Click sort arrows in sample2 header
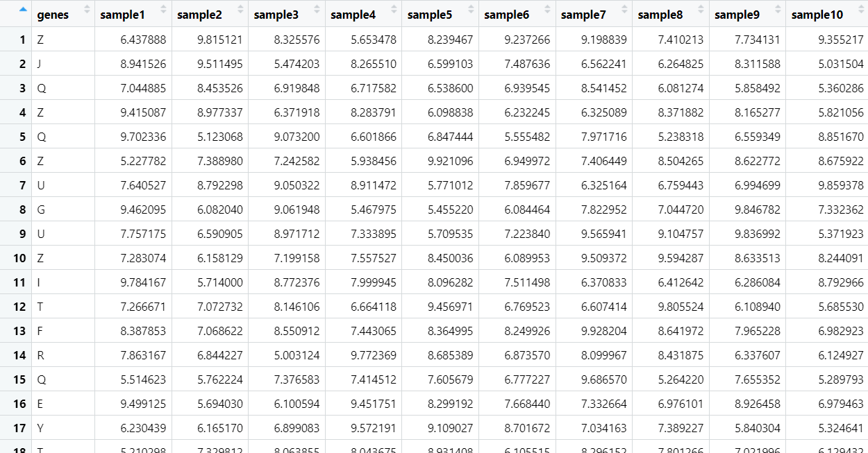Image resolution: width=868 pixels, height=453 pixels. 240,10
